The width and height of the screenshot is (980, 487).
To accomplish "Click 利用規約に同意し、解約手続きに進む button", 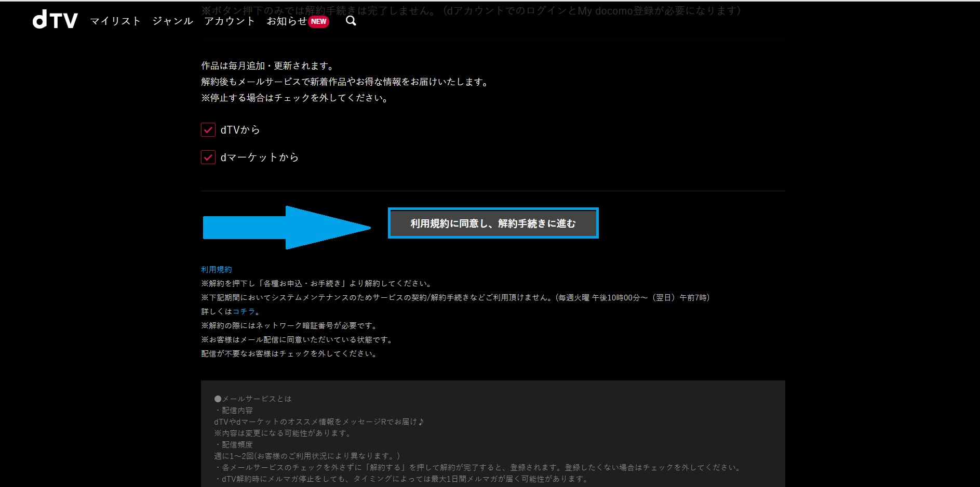I will 493,223.
